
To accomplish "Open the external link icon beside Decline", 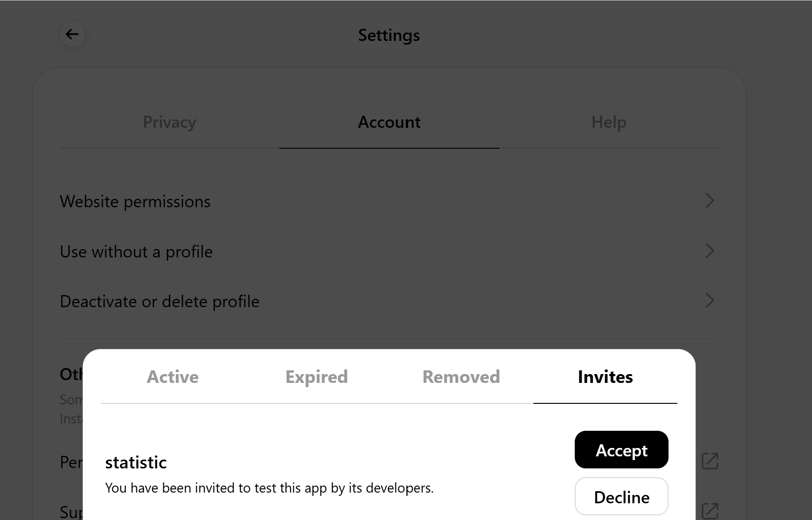I will point(709,511).
